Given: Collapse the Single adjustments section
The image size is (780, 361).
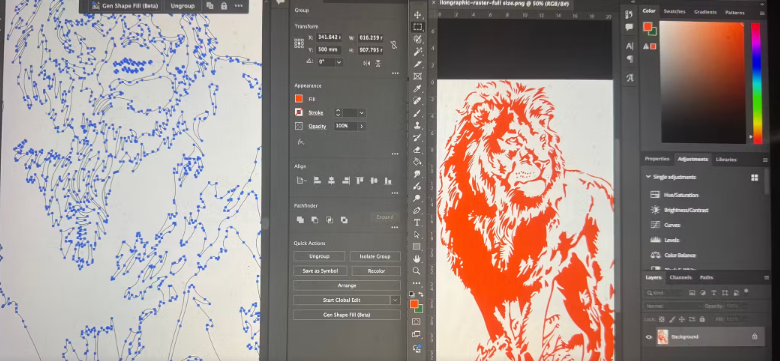Looking at the screenshot, I should [648, 177].
